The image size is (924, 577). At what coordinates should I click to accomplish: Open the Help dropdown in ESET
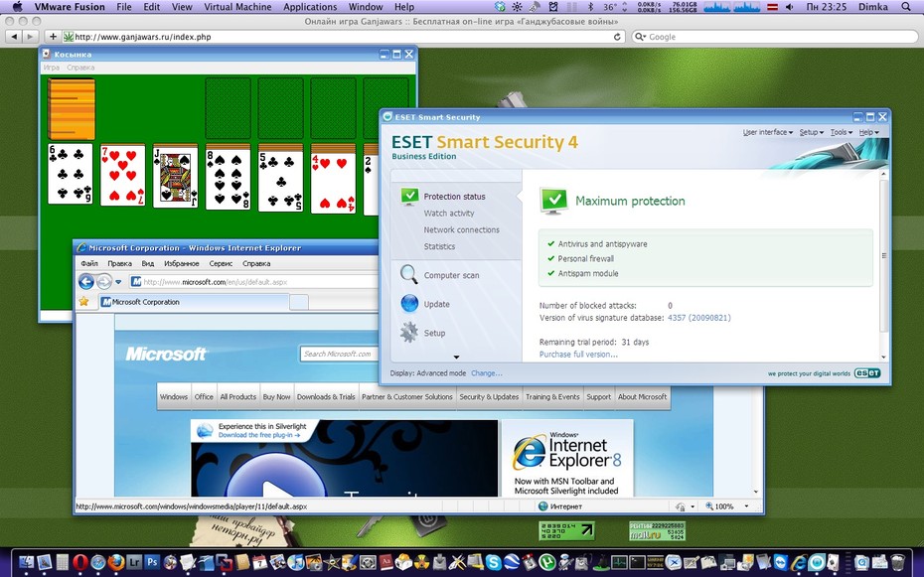[x=868, y=132]
